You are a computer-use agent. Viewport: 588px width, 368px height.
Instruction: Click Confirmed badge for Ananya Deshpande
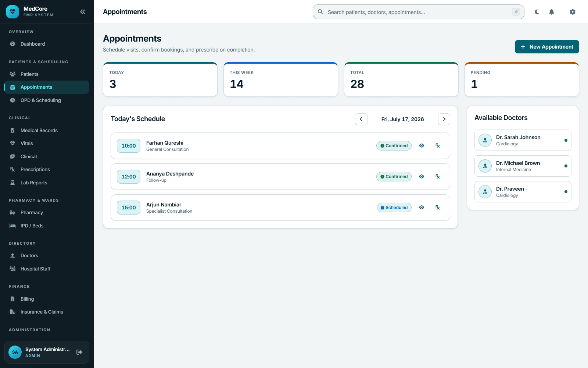pos(394,177)
